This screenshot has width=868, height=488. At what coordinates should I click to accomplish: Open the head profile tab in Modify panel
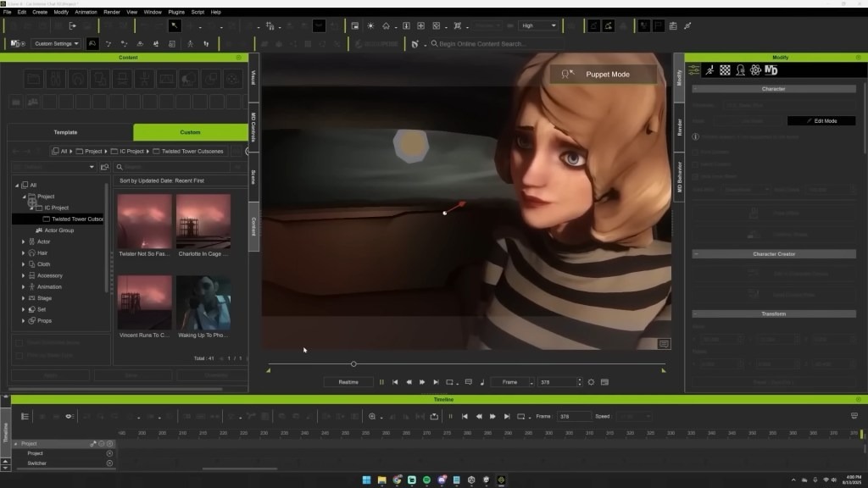point(740,70)
